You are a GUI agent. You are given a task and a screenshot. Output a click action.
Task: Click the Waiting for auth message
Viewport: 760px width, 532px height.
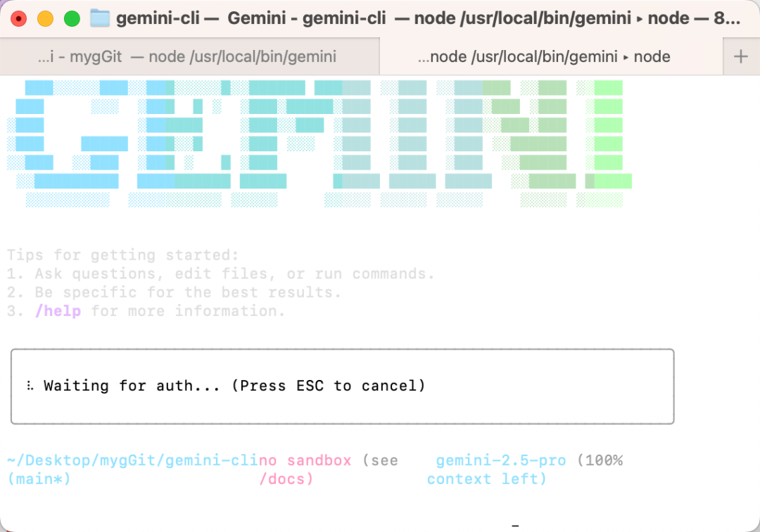coord(132,386)
